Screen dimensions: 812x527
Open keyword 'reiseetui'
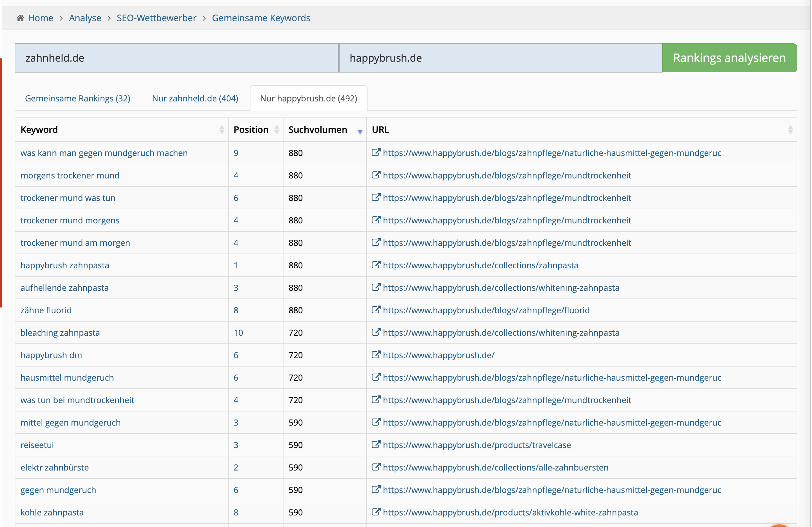click(x=37, y=445)
